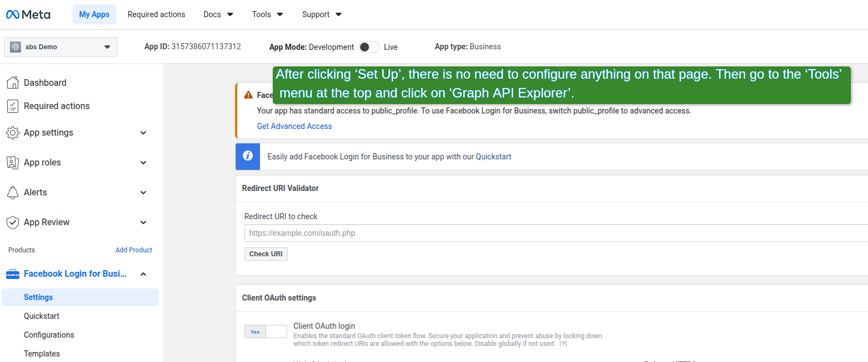Open the Configurations sidebar item
This screenshot has width=868, height=362.
(49, 335)
